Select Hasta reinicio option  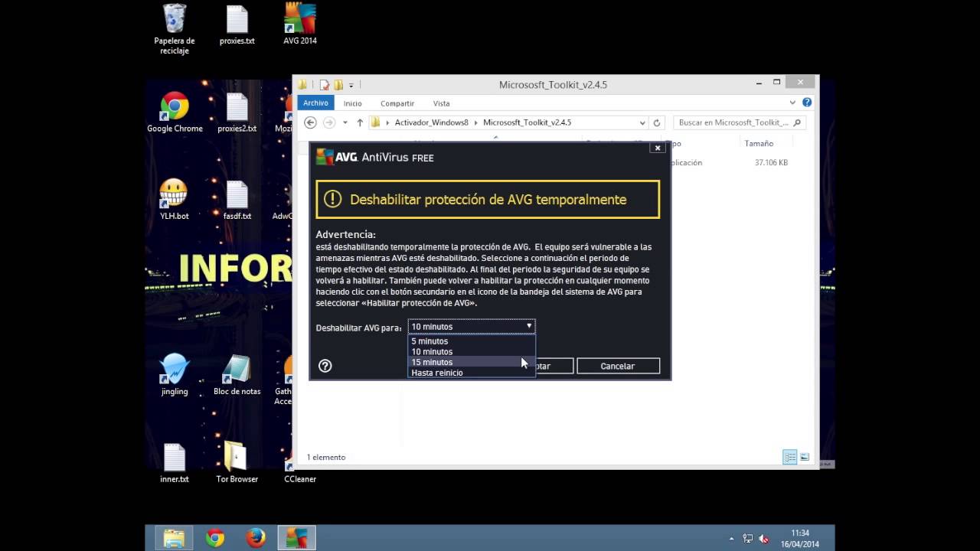click(x=472, y=373)
